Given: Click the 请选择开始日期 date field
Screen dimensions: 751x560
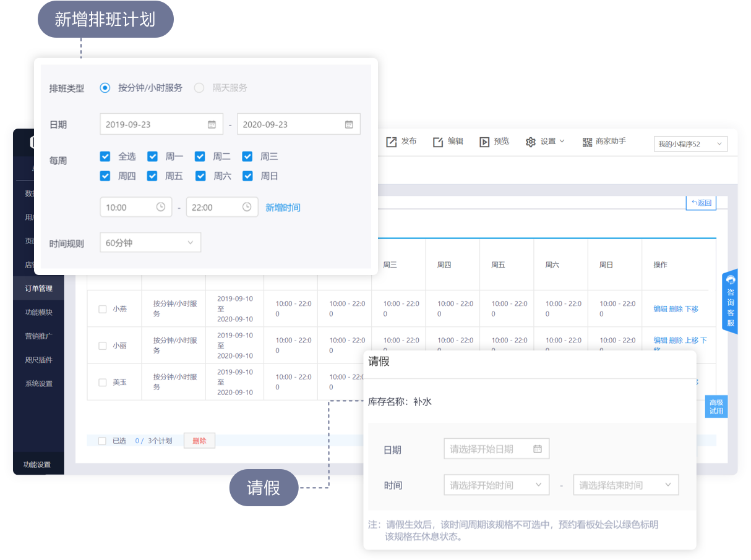Looking at the screenshot, I should (496, 449).
